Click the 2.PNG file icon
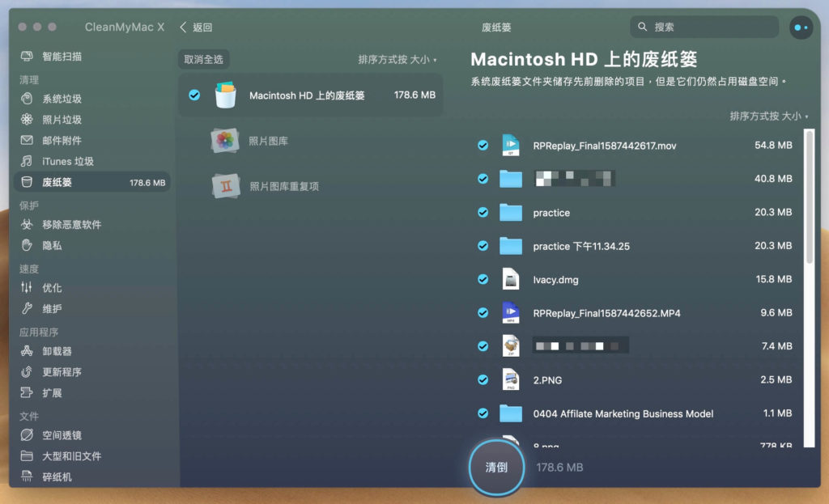Image resolution: width=829 pixels, height=504 pixels. (x=511, y=379)
